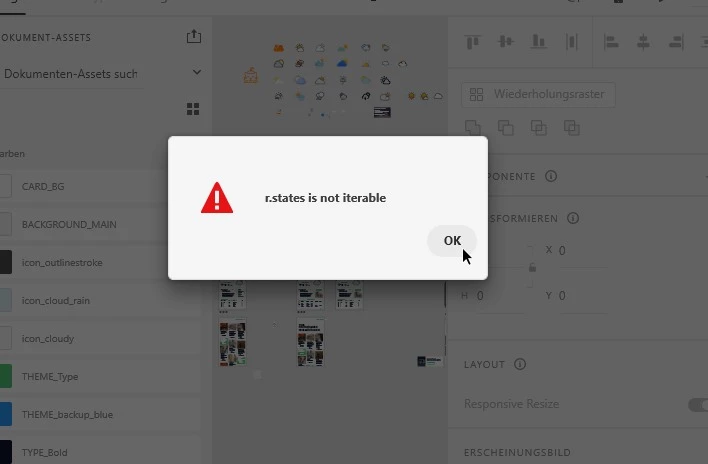
Task: Click the align left icon
Action: (x=610, y=42)
